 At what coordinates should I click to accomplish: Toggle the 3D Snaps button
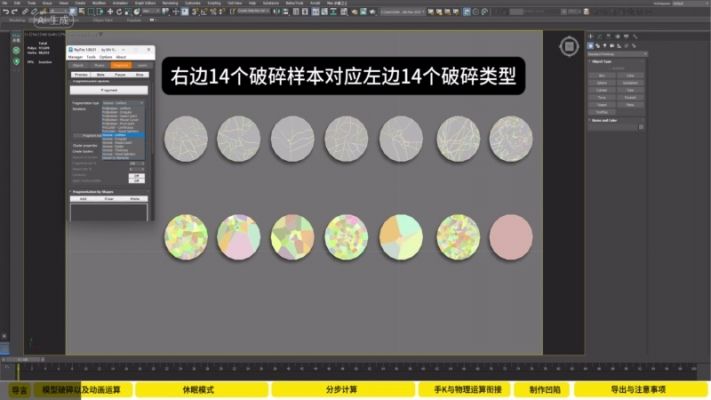(194, 12)
